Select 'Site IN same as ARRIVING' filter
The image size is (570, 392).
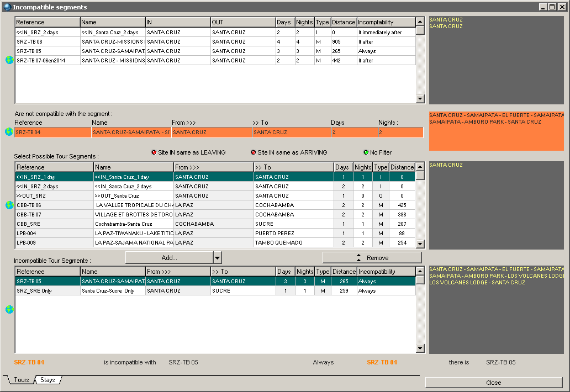(254, 152)
